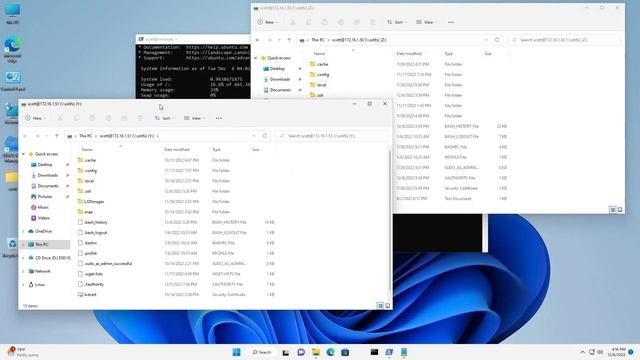Click the Cut icon in the Z: drive window

click(x=293, y=22)
